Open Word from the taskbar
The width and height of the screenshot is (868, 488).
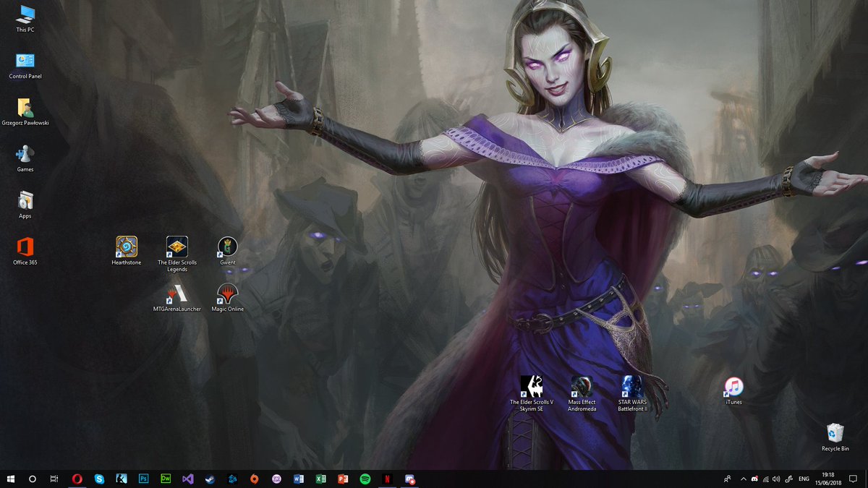click(299, 479)
